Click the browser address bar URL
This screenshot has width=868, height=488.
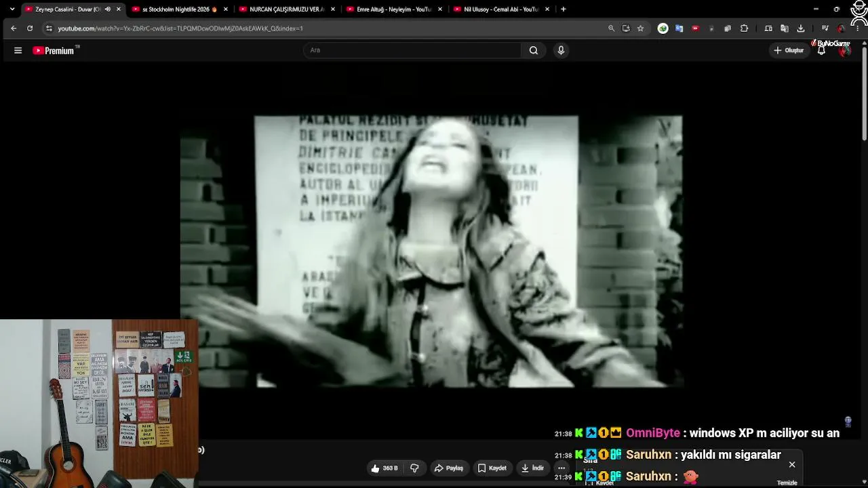coord(180,28)
